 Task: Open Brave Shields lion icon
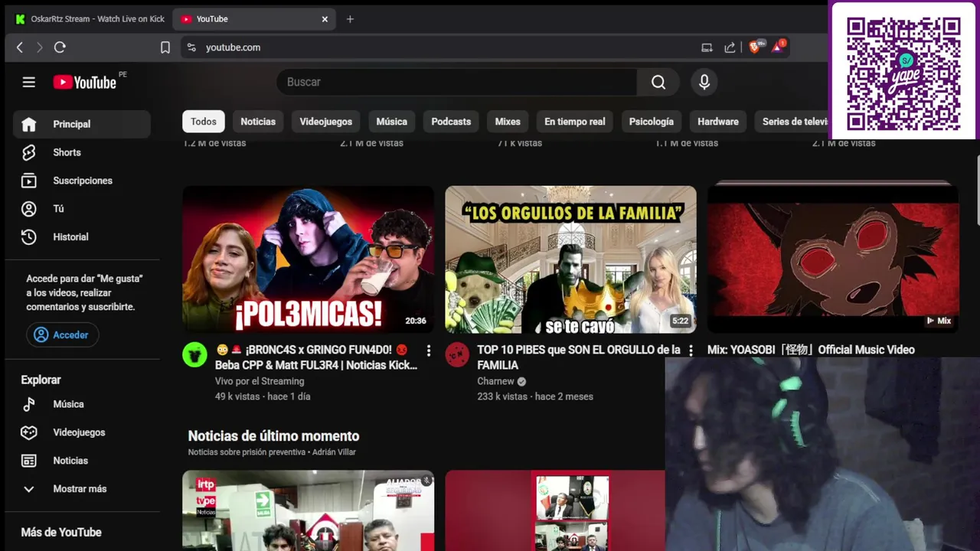coord(755,47)
